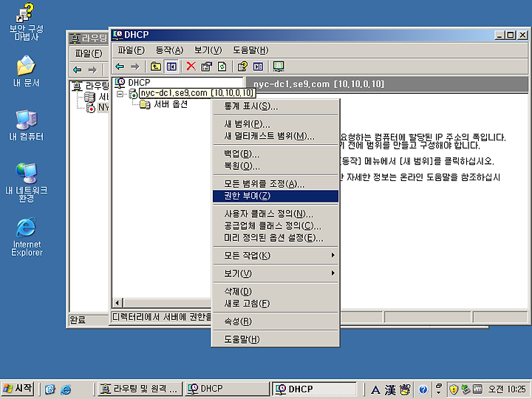
Task: Click the 시작 Start button
Action: [18, 389]
